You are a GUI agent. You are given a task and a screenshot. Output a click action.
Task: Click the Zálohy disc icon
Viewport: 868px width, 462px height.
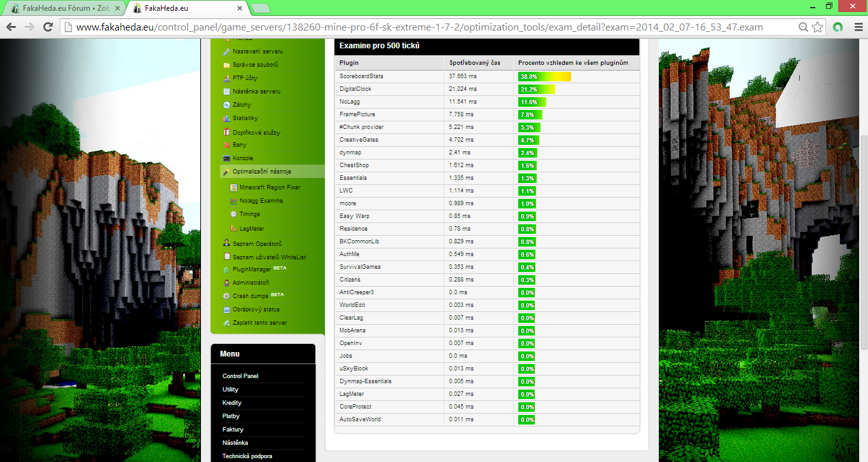pyautogui.click(x=226, y=105)
